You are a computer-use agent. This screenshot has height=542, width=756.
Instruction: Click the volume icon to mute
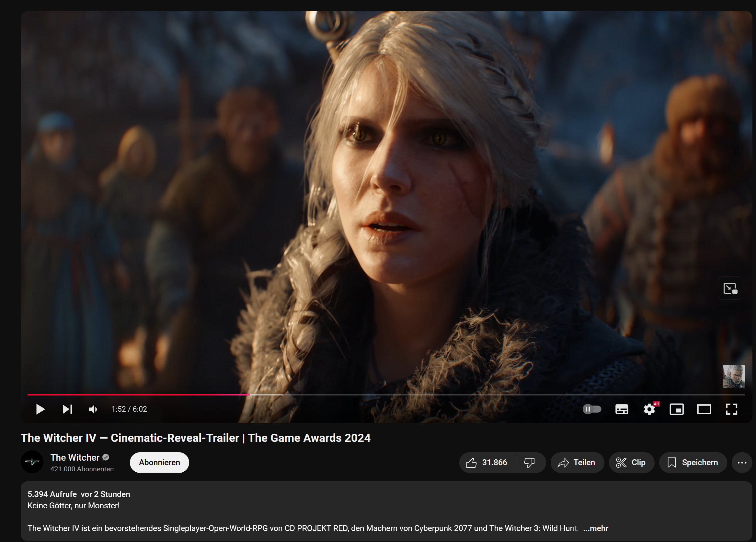(x=93, y=409)
